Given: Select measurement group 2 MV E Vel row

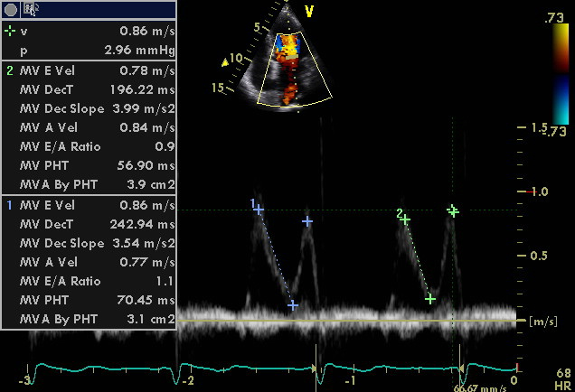Looking at the screenshot, I should tap(90, 70).
